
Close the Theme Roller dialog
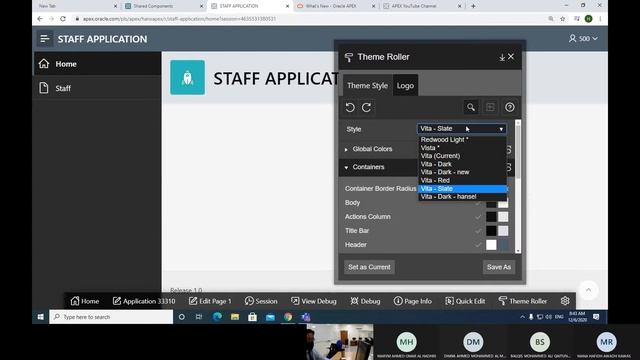[511, 57]
